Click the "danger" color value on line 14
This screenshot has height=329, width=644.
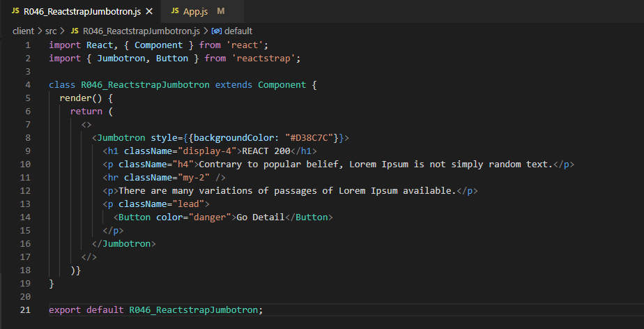click(210, 217)
